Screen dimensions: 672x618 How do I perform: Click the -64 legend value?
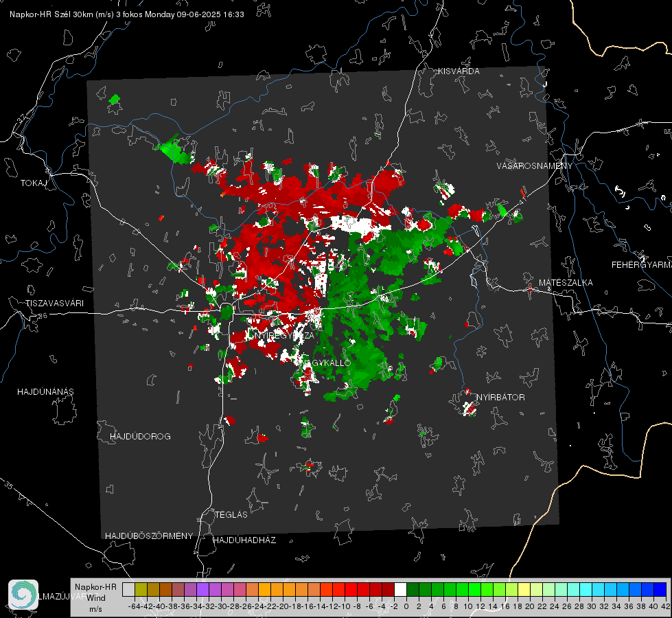tap(134, 606)
